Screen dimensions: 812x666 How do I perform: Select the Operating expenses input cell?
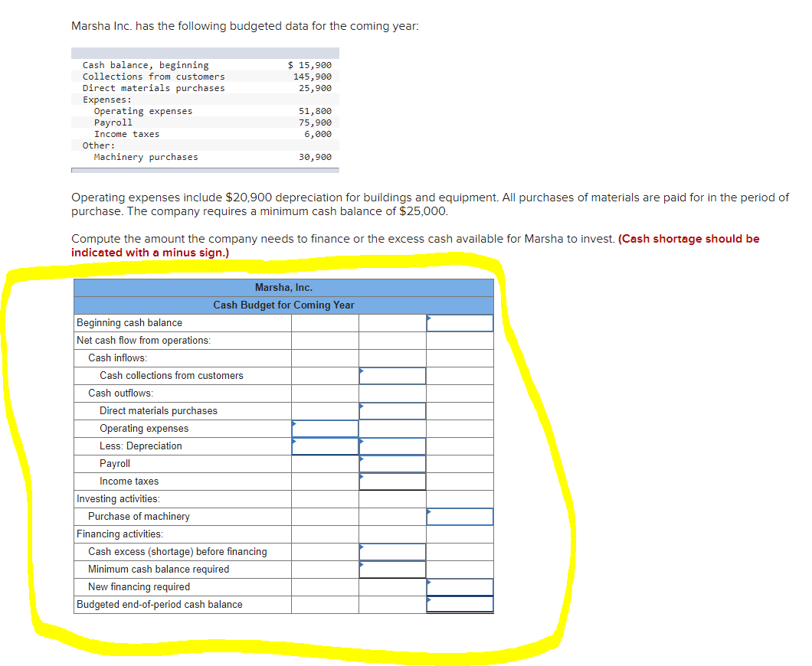click(x=325, y=428)
